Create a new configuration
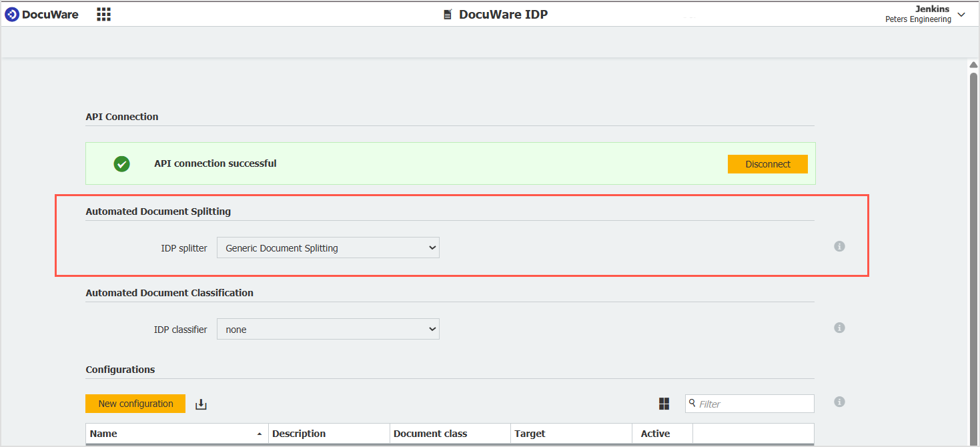This screenshot has height=447, width=980. [135, 404]
